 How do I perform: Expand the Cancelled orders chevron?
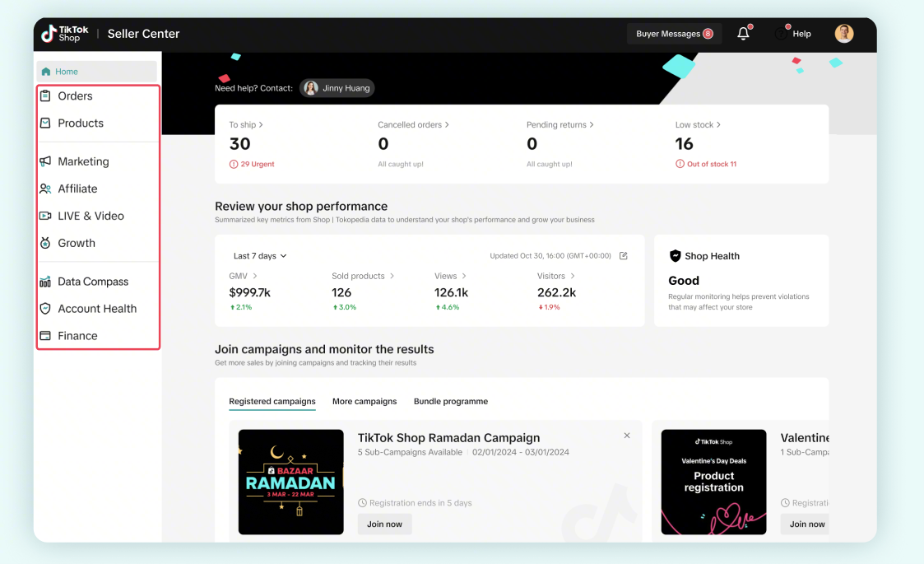[x=447, y=124]
